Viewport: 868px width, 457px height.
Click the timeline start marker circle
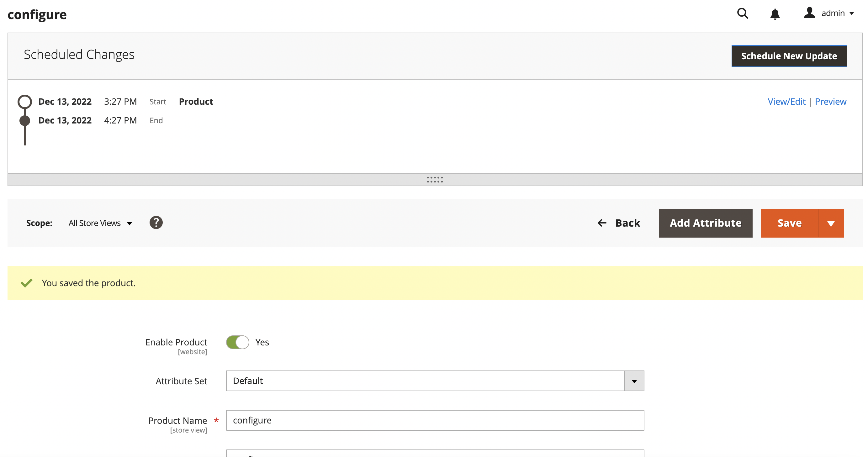[x=24, y=101]
